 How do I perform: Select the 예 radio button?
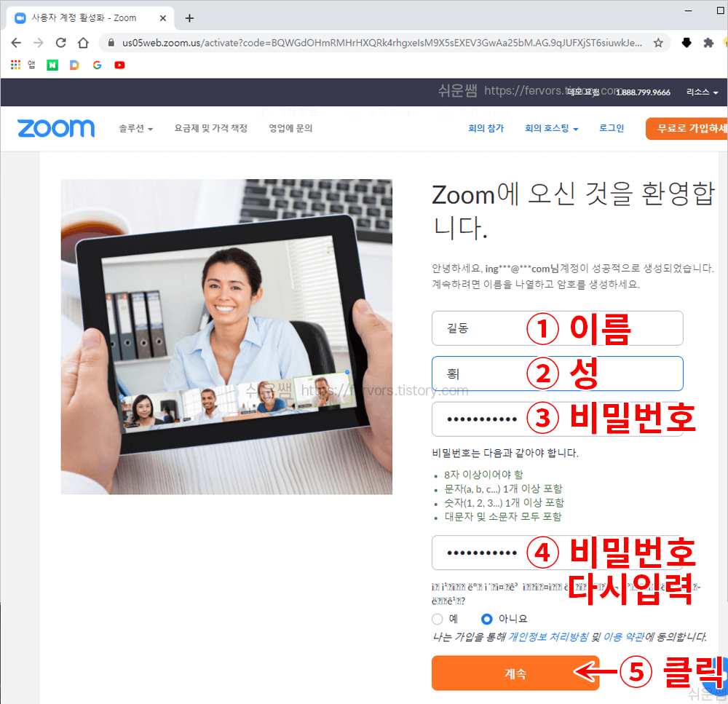coord(437,619)
